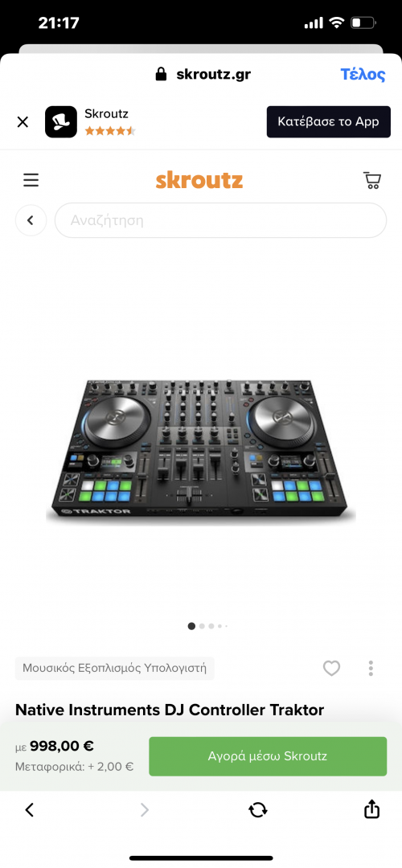This screenshot has height=868, width=402.
Task: Go to the skroutz orange logo homepage
Action: point(199,181)
